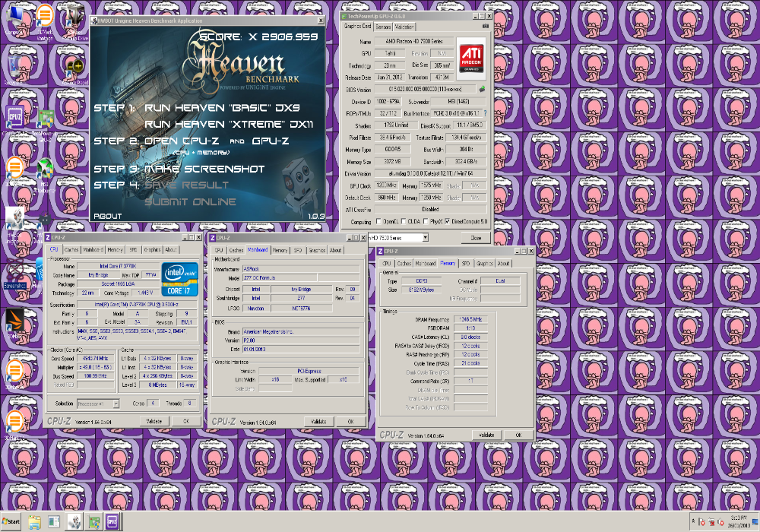Select the Graphics Card tab in GPU-Z
The image size is (760, 532).
coord(357,26)
